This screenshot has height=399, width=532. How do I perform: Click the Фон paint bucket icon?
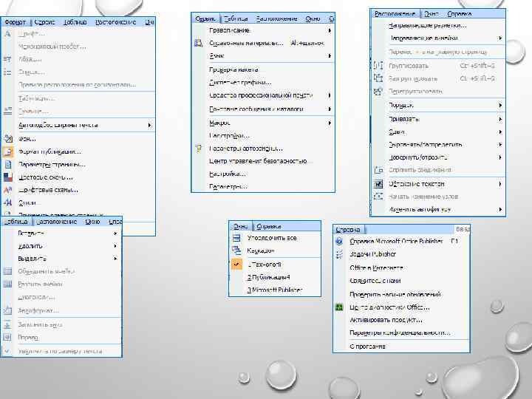[x=8, y=138]
